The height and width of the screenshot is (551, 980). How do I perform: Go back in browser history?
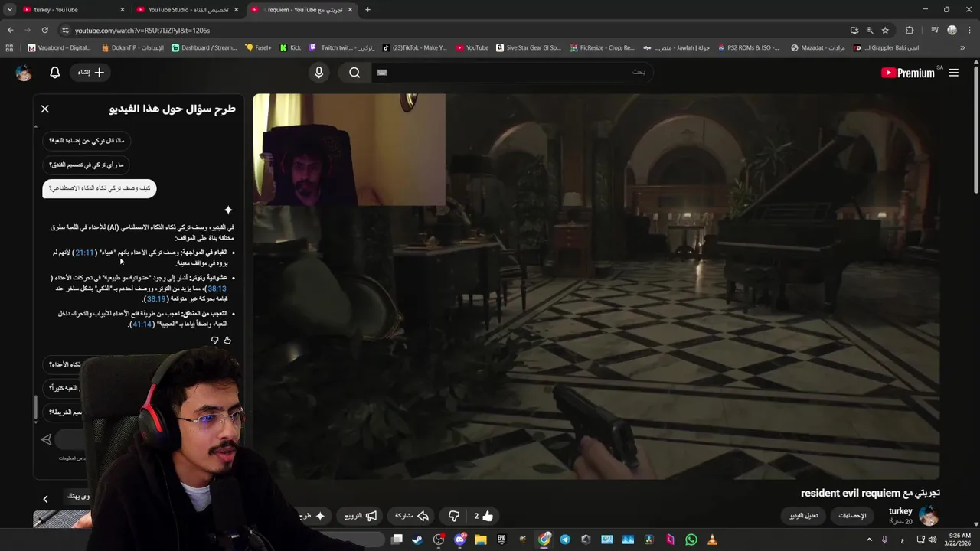click(x=10, y=31)
